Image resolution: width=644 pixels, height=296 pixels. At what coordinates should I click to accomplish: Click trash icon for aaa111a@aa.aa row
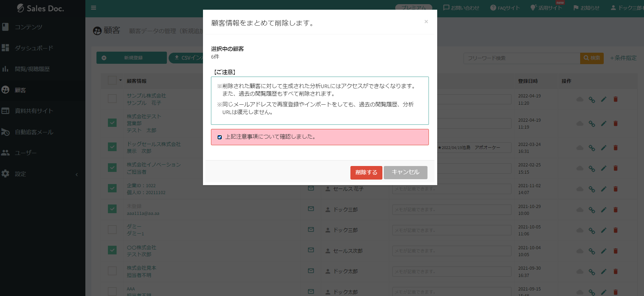pos(616,210)
